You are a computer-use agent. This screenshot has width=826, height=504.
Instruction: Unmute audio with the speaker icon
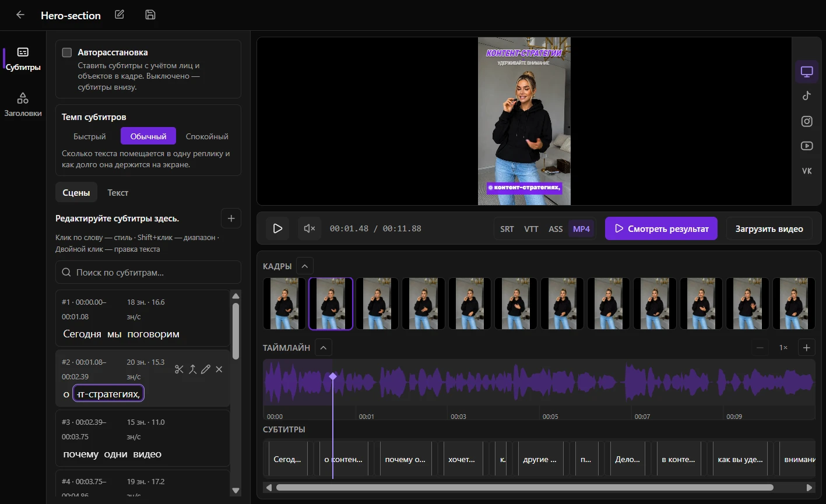click(x=310, y=228)
